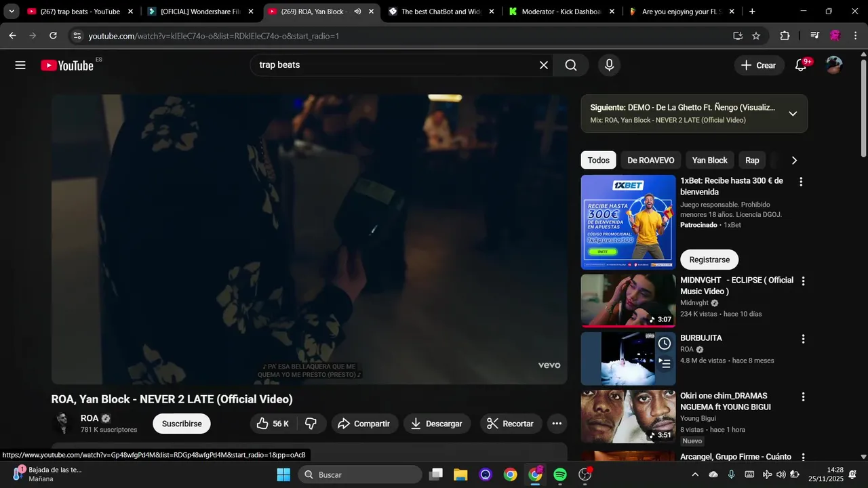Open options menu for Okiri one chim_DRAMAS video
The image size is (868, 488).
coord(803,396)
